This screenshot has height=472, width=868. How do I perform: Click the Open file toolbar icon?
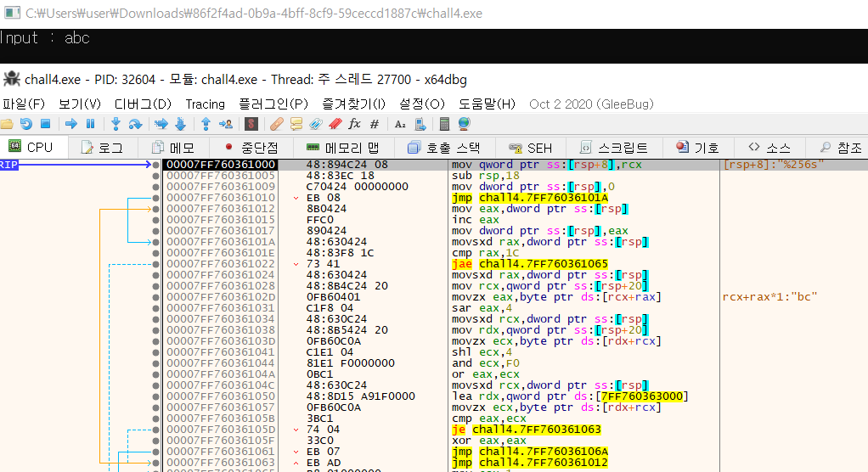coord(7,124)
